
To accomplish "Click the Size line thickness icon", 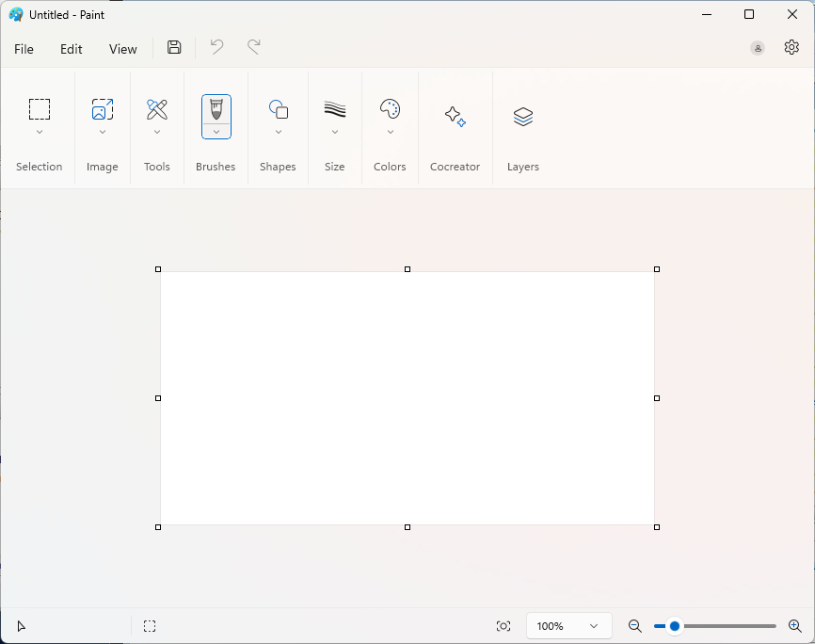I will pyautogui.click(x=335, y=109).
